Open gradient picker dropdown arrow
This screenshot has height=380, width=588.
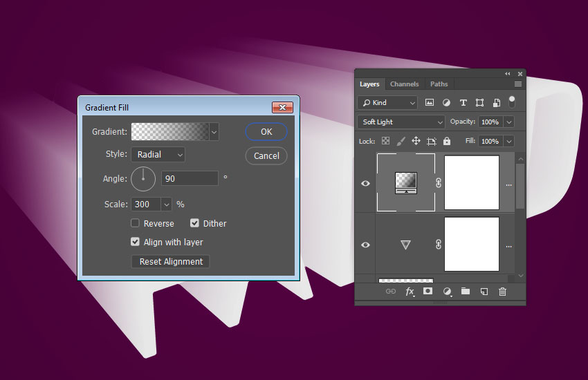coord(214,132)
